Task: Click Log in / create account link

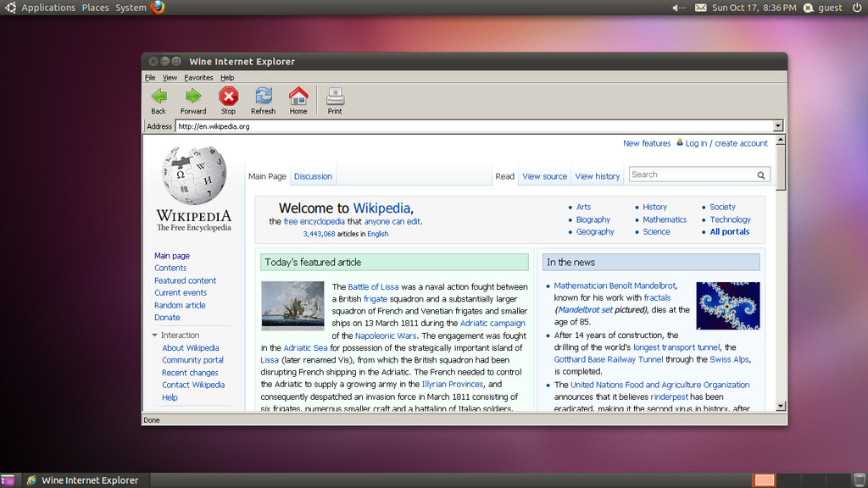Action: (726, 144)
